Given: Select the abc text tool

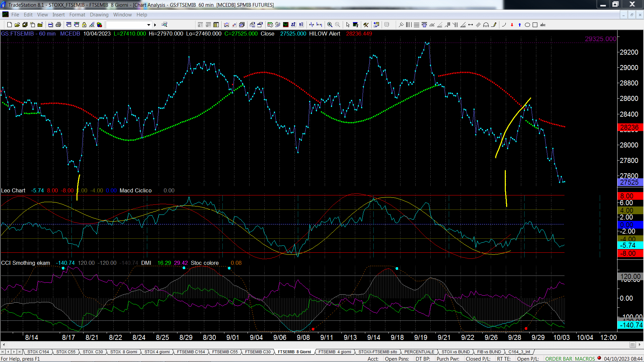Looking at the screenshot, I should coord(543,25).
